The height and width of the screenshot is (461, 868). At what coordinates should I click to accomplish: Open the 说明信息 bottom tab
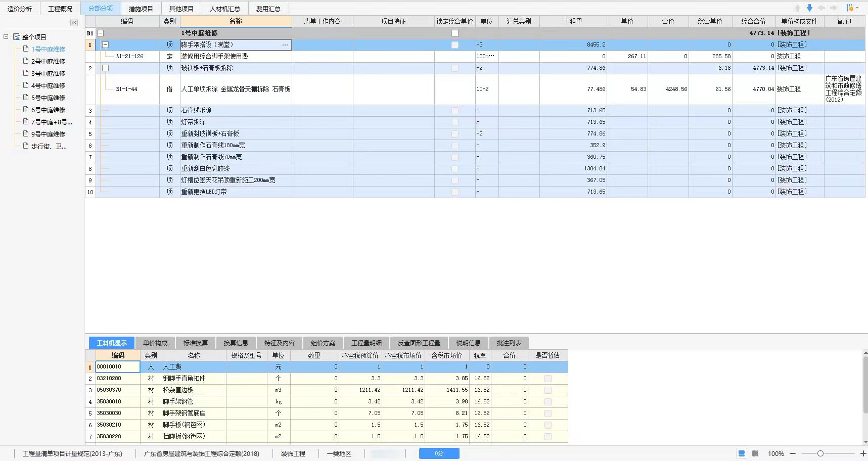pos(469,343)
